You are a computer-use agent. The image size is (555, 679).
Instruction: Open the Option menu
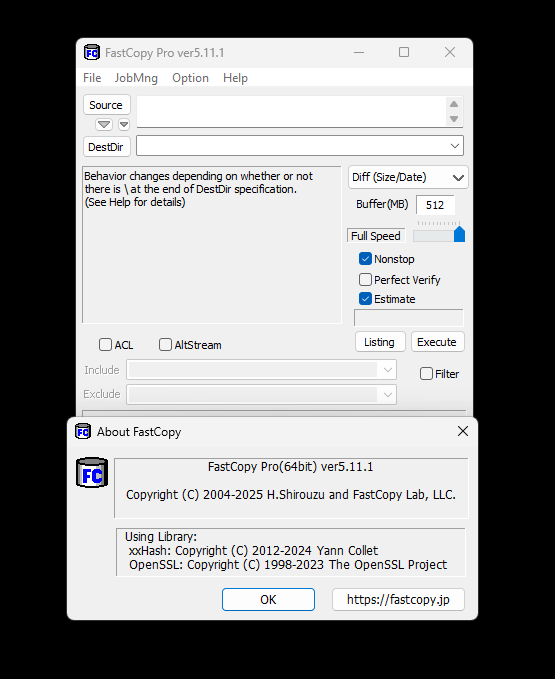click(x=190, y=78)
